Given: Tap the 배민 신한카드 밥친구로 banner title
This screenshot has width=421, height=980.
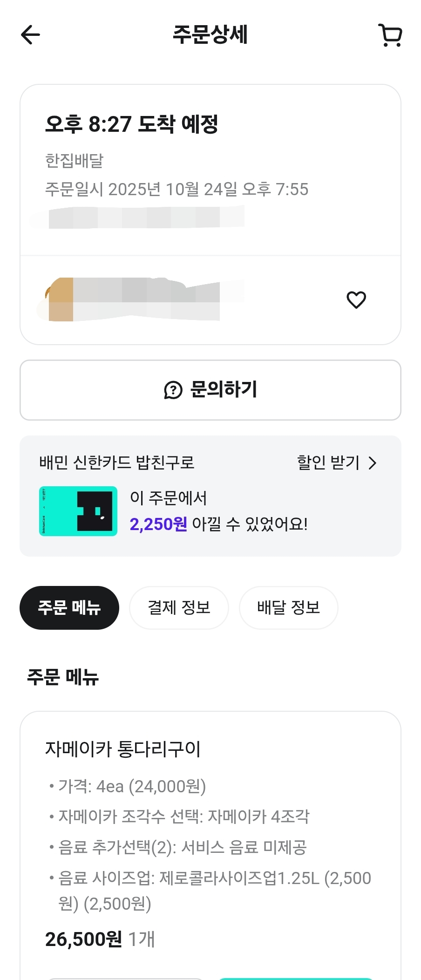Looking at the screenshot, I should click(116, 463).
